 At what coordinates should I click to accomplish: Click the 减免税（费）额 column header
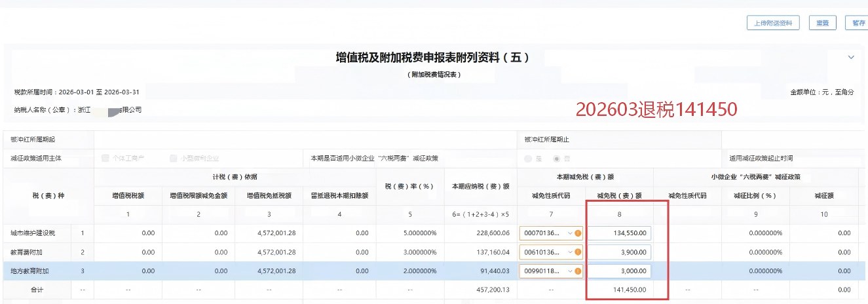pos(619,195)
